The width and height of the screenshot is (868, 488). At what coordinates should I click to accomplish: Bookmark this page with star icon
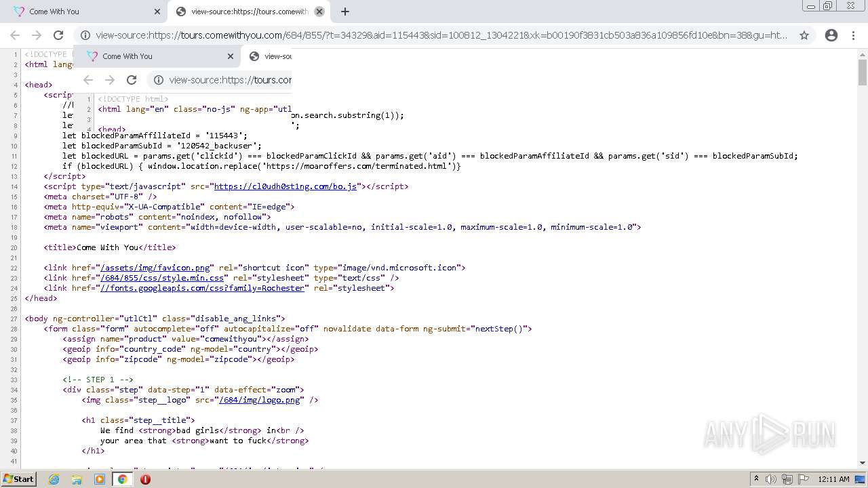[804, 35]
